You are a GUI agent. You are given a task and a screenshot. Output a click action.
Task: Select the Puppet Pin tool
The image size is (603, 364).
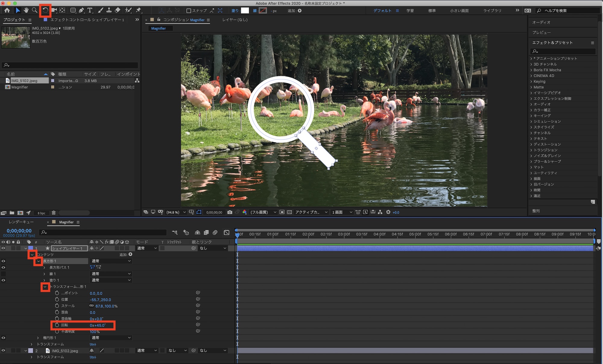click(138, 10)
